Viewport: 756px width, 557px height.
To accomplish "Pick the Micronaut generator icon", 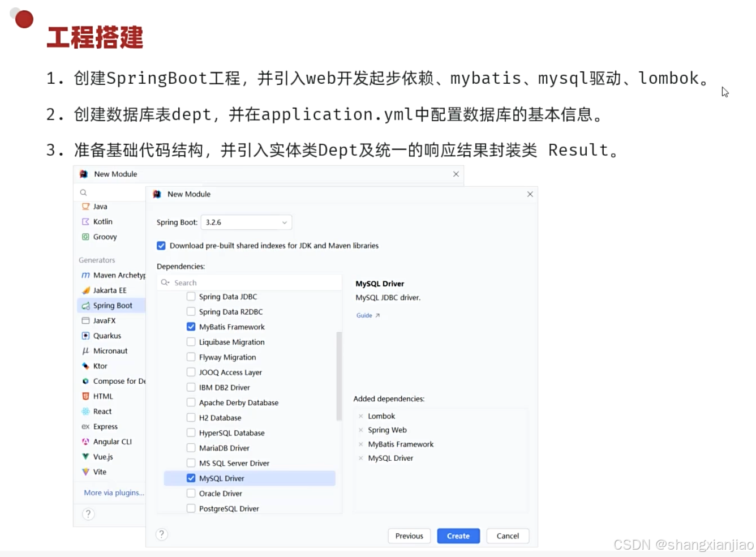I will (x=85, y=351).
